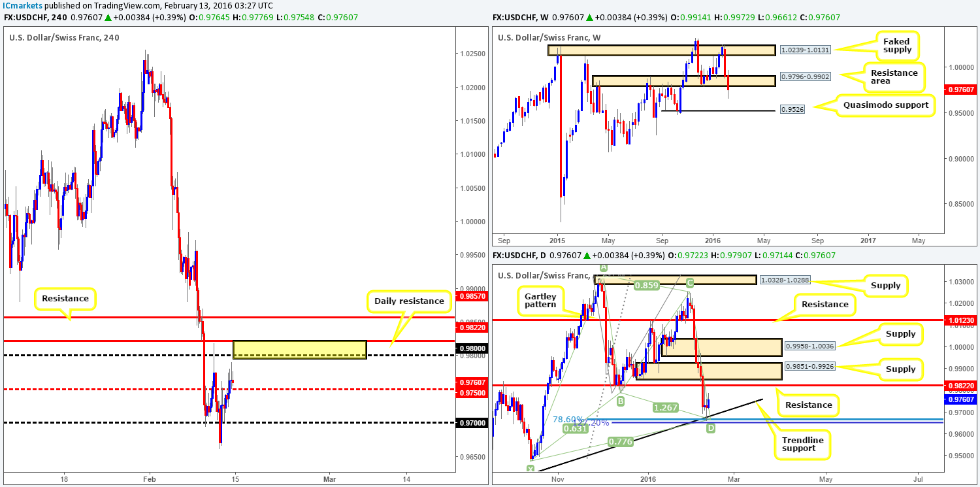Select the '0.9796-0.9902' zone label
Screen dimensions: 980x487
(x=806, y=75)
